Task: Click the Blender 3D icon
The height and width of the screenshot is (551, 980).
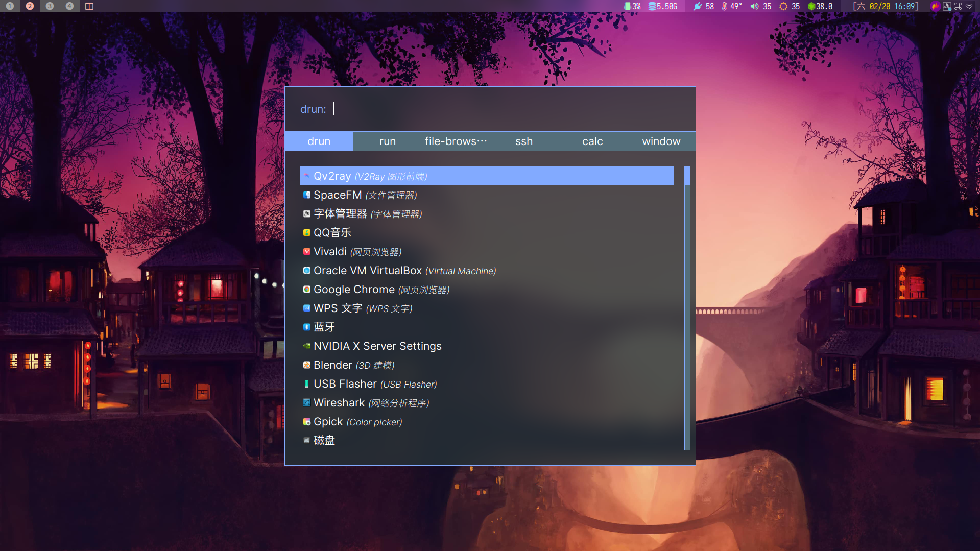Action: (307, 365)
